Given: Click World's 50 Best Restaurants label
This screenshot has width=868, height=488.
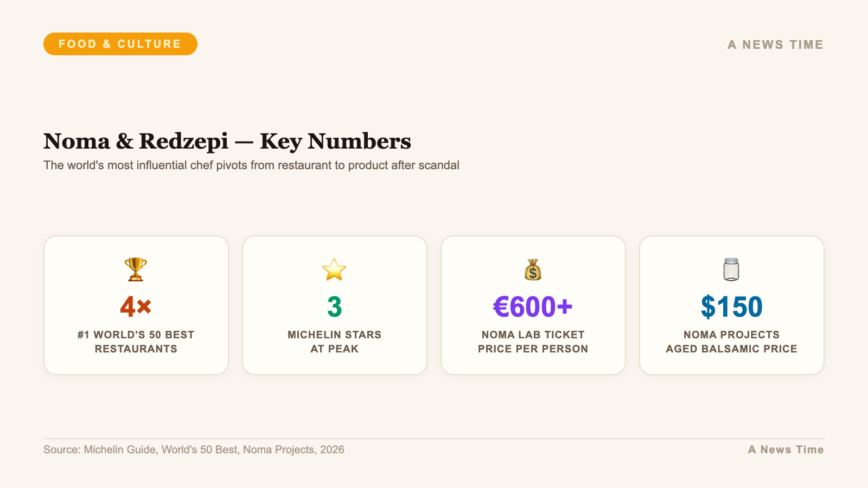Looking at the screenshot, I should pyautogui.click(x=136, y=342).
